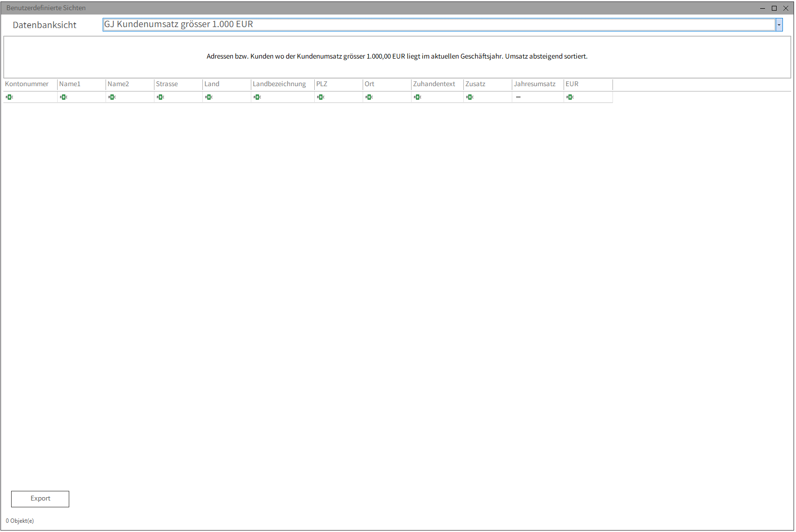Open equals filter icon under Jahresumsatz
The width and height of the screenshot is (796, 532).
[x=518, y=97]
